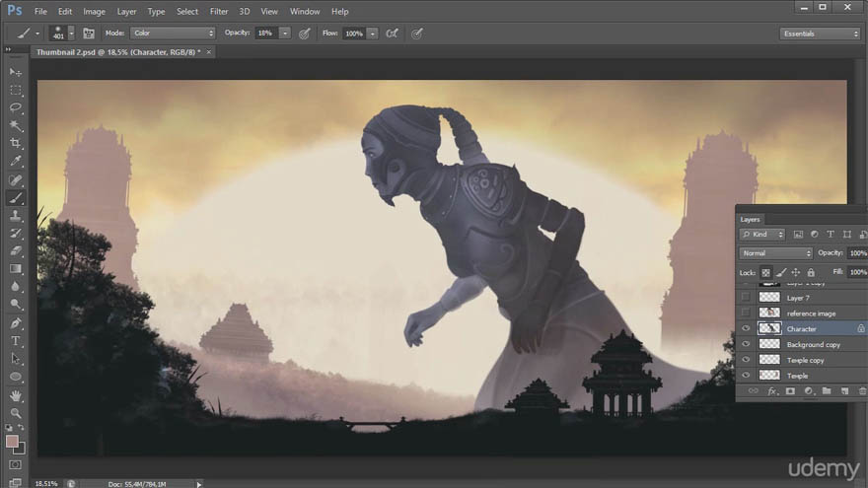Image resolution: width=868 pixels, height=488 pixels.
Task: Open the status bar info arrow
Action: (x=198, y=484)
